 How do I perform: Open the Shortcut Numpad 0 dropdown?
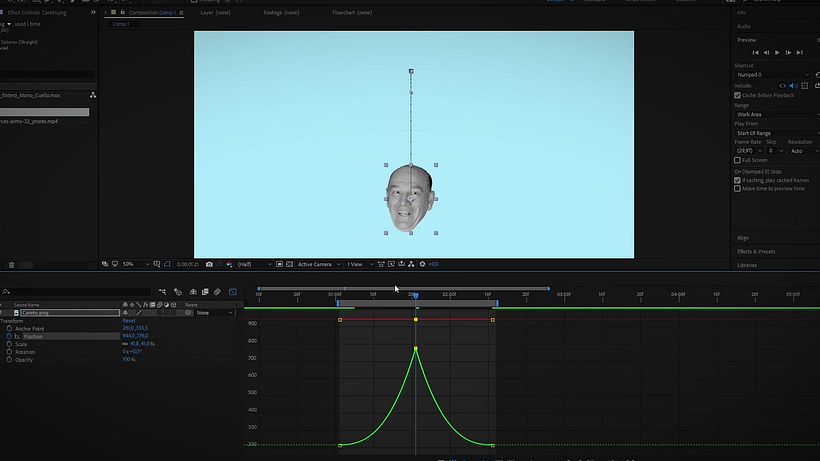(773, 75)
